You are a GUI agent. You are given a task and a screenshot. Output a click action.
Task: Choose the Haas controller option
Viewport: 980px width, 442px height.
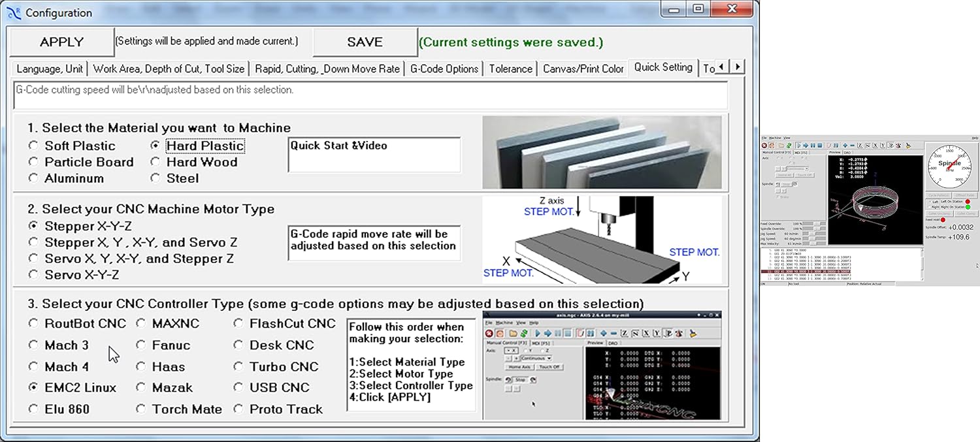(x=141, y=367)
